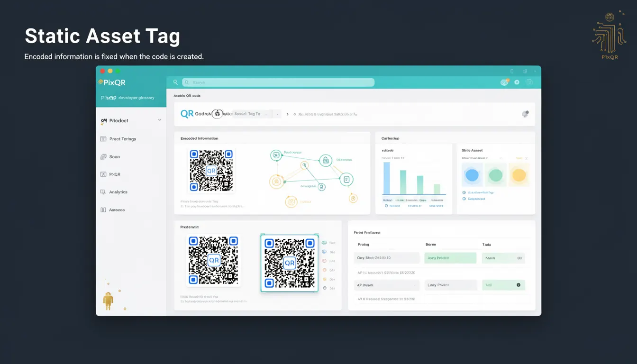Click the PixQR sidebar item icon
637x364 pixels.
103,174
